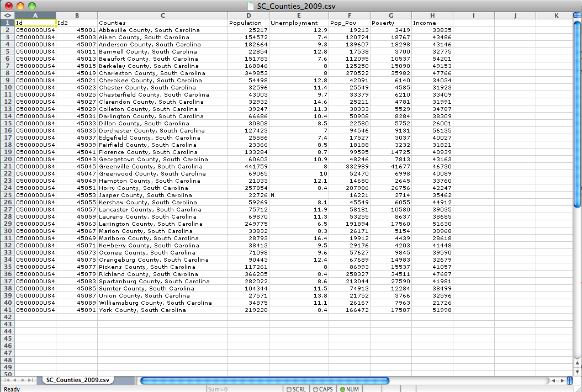The width and height of the screenshot is (582, 392).
Task: Toggle the SCRL scroll lock indicator
Action: [x=296, y=389]
